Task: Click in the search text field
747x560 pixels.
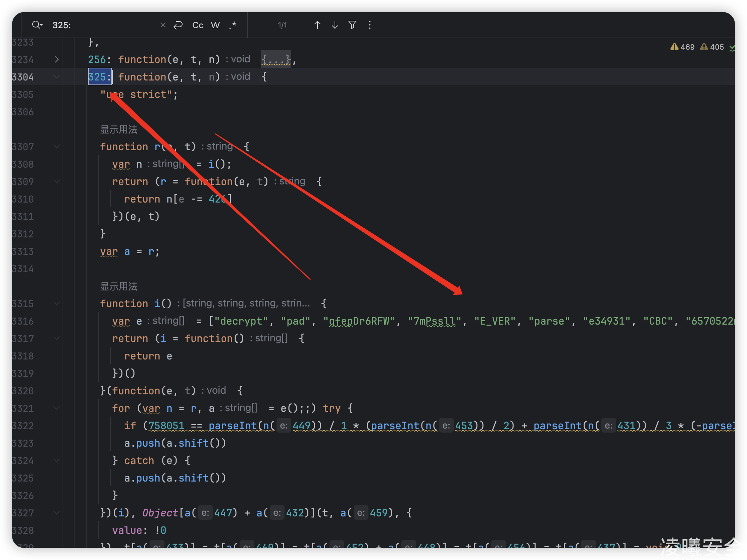Action: (x=101, y=25)
